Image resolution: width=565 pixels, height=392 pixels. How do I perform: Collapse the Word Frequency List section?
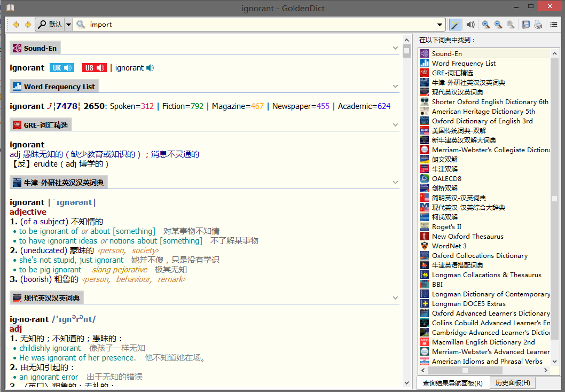[395, 87]
